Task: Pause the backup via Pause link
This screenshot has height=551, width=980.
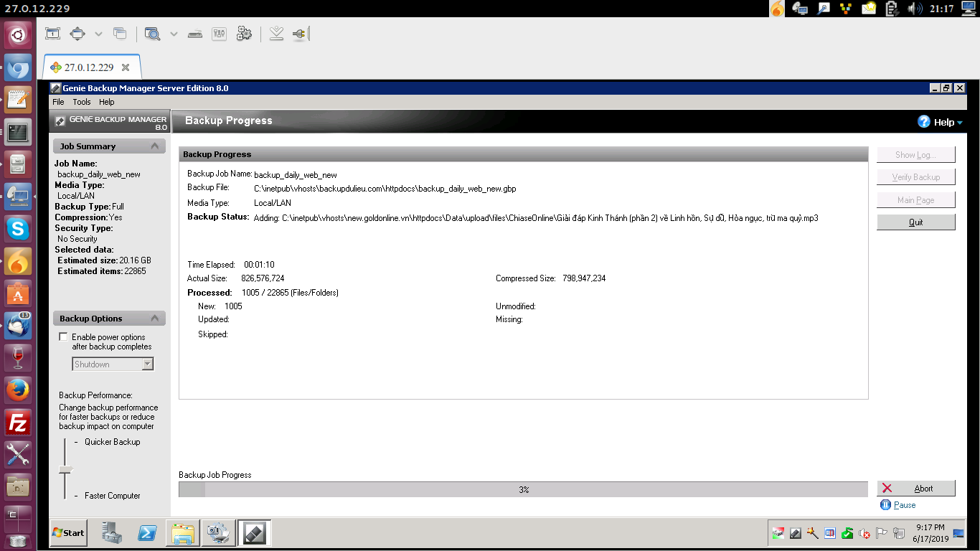Action: coord(905,505)
